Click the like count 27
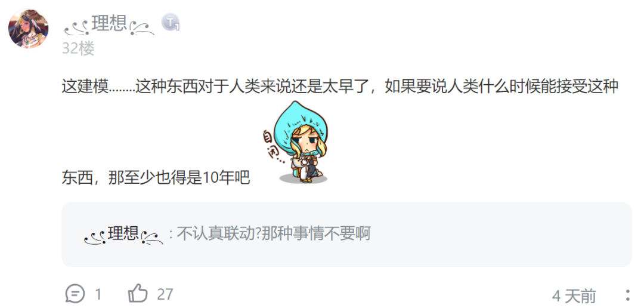The image size is (644, 308). 165,294
